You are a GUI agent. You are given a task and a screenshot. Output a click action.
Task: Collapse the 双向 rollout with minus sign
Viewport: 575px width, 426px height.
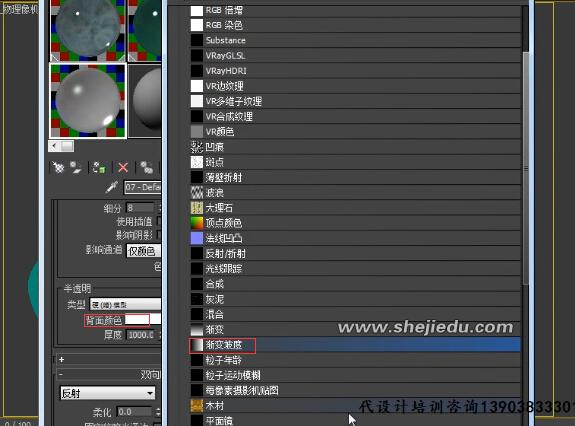[109, 374]
